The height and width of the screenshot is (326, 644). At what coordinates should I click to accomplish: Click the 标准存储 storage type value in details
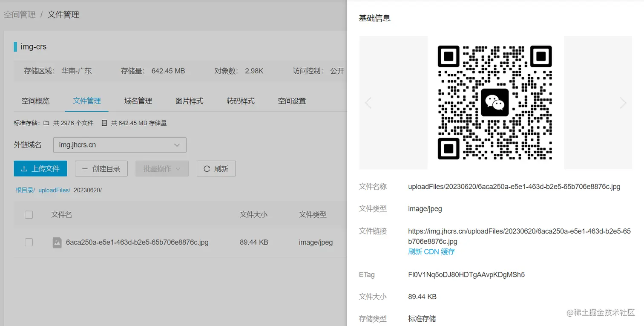pyautogui.click(x=422, y=319)
